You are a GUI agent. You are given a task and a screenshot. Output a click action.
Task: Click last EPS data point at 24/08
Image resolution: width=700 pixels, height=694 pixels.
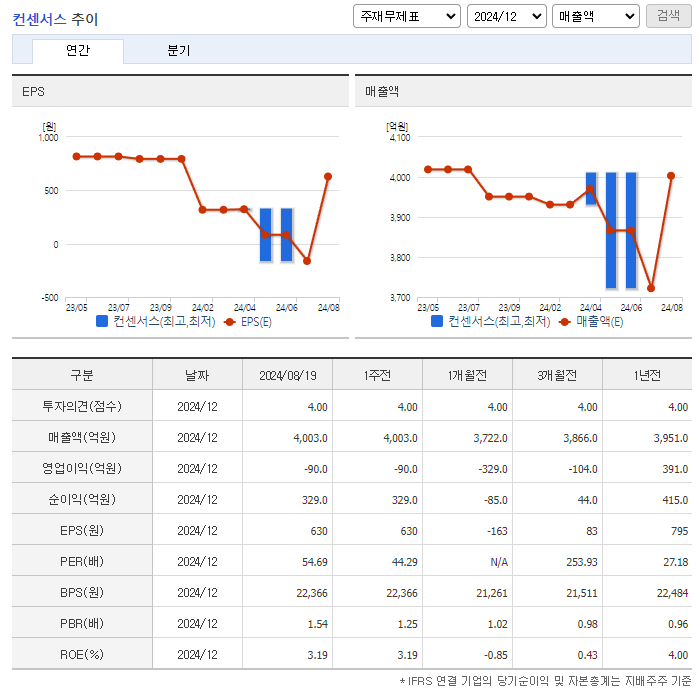click(x=328, y=177)
